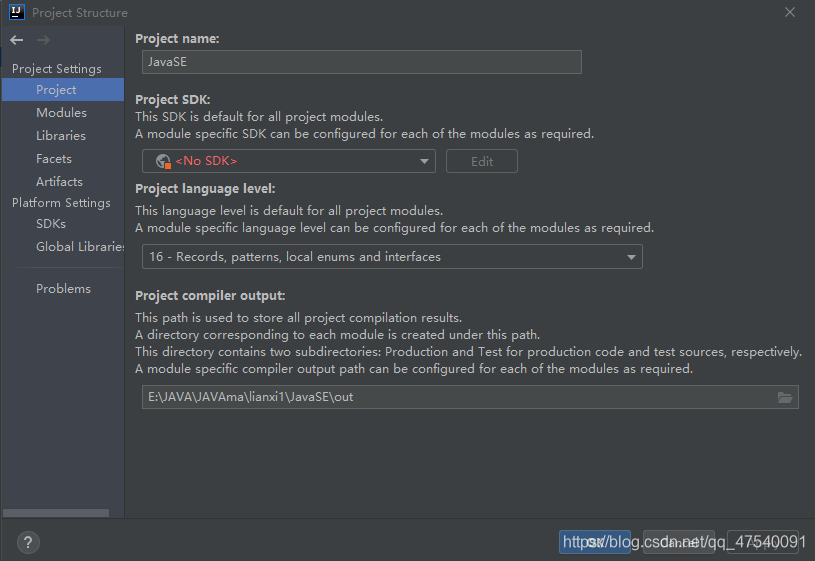The height and width of the screenshot is (561, 815).
Task: Show the Problems list
Action: (x=63, y=289)
